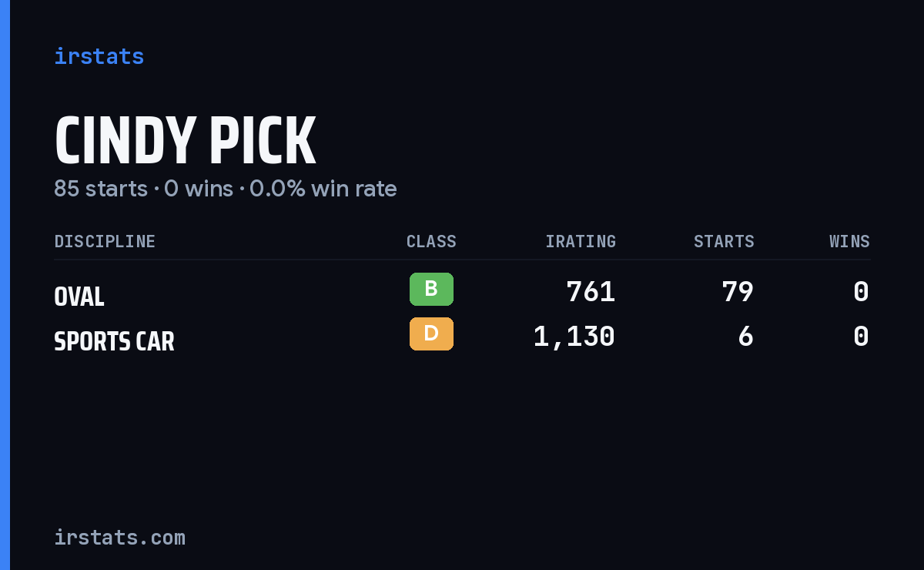
Task: Select the green B class badge
Action: coord(431,289)
